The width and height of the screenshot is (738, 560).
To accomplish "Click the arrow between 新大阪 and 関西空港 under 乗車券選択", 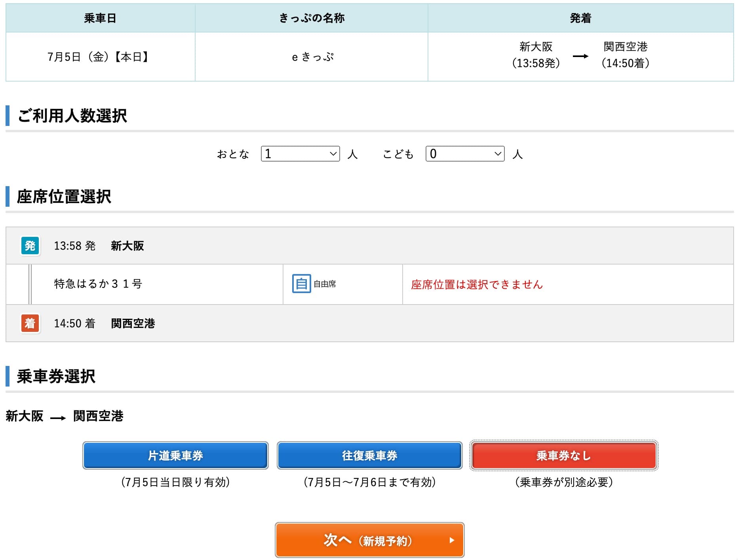I will 58,418.
